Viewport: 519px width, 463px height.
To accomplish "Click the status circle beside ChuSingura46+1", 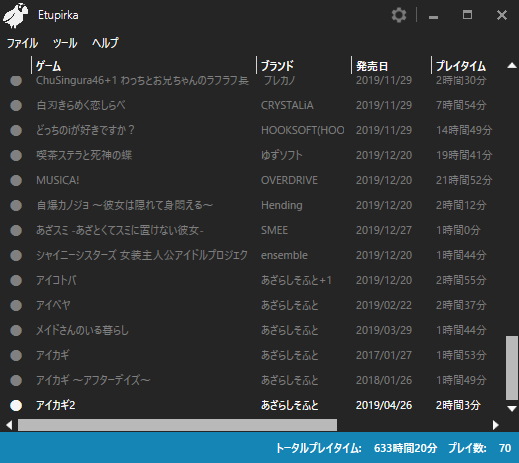I will click(x=16, y=80).
